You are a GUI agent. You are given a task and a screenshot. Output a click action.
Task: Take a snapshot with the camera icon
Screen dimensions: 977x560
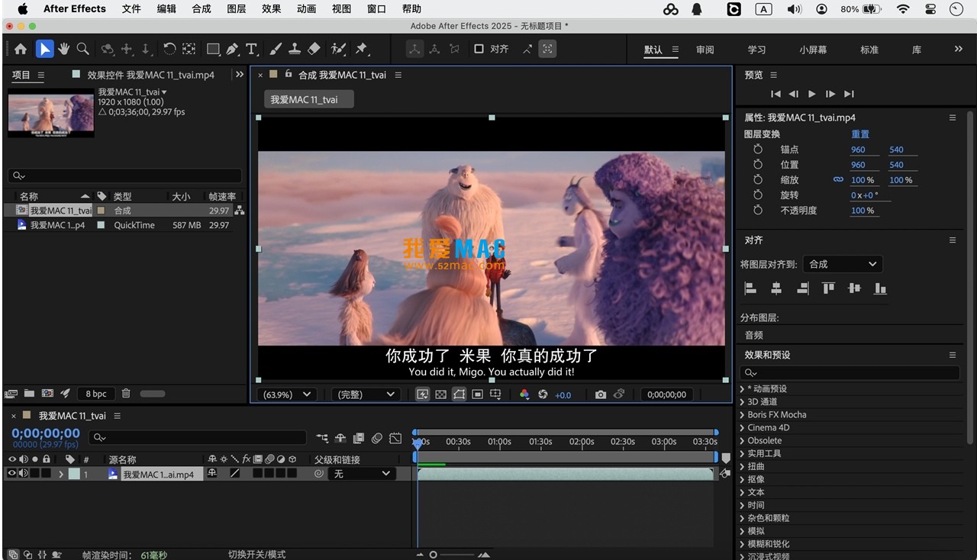(601, 394)
